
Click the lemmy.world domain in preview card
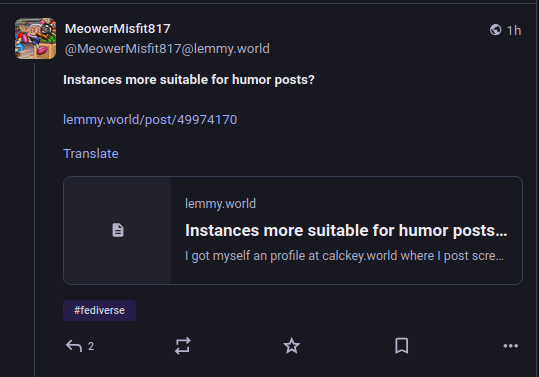pos(220,204)
